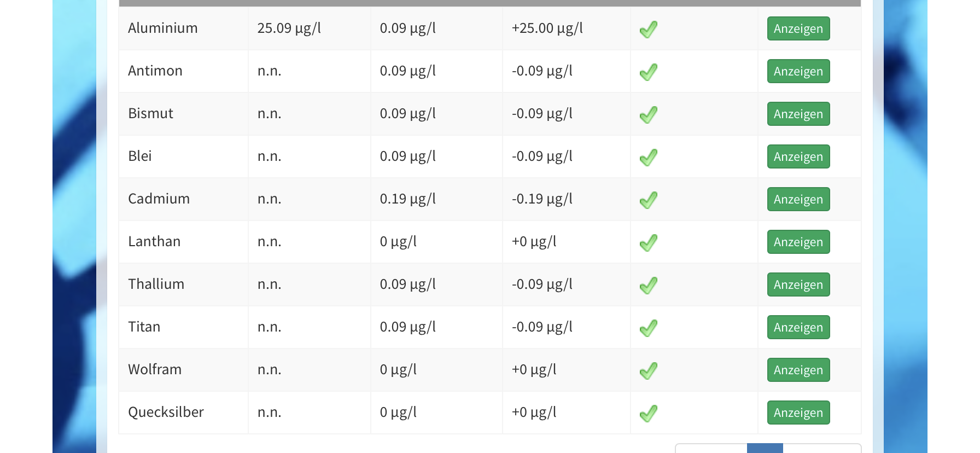Click the Lanthan row checkmark icon

click(x=649, y=242)
